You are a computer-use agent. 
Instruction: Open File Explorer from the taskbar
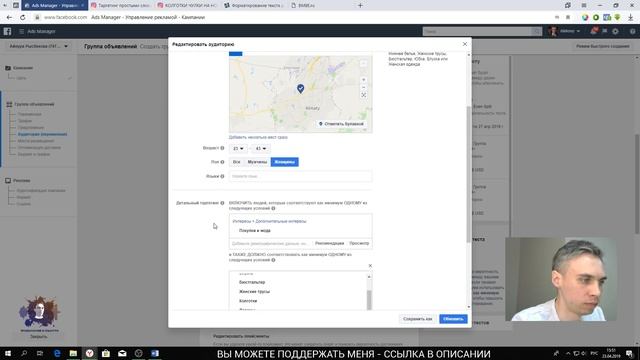(x=73, y=353)
